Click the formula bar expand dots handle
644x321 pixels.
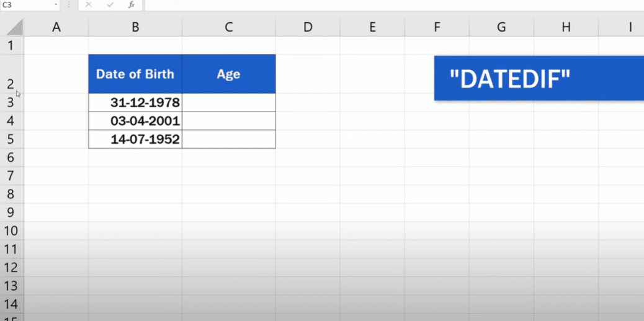pos(69,5)
